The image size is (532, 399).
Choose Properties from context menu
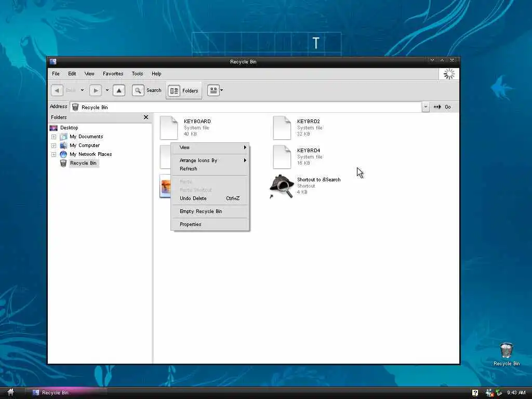210,224
